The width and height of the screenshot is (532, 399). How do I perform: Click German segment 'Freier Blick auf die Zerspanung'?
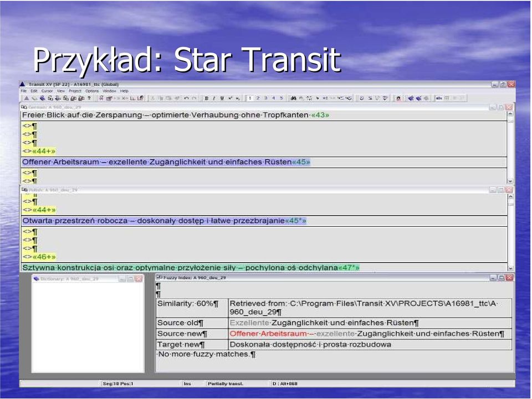point(176,115)
